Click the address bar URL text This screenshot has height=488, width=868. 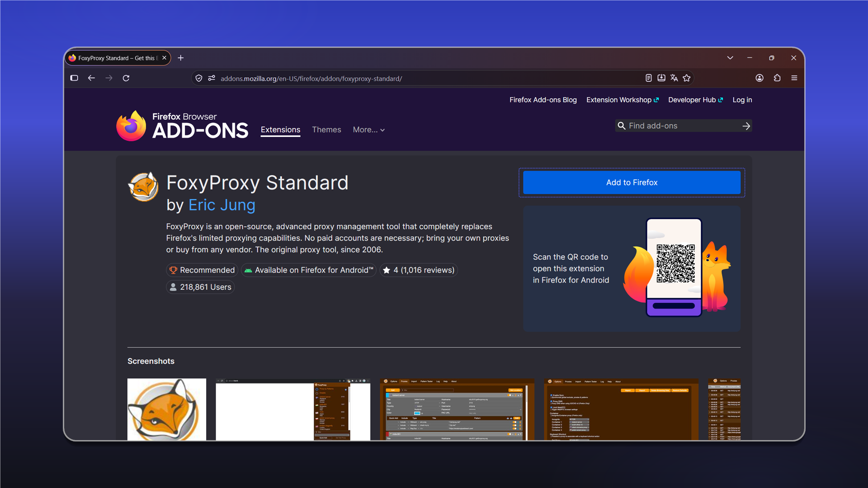[311, 79]
